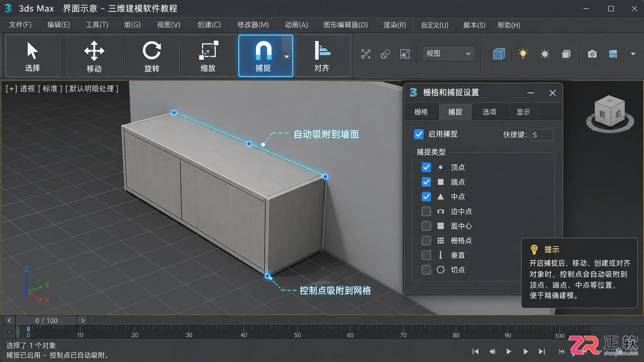Uncheck 启用捕捉 enable snap checkbox
The width and height of the screenshot is (644, 362).
click(419, 134)
